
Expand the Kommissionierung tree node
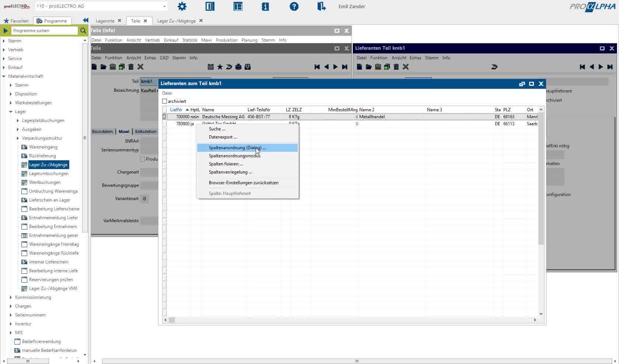point(11,297)
